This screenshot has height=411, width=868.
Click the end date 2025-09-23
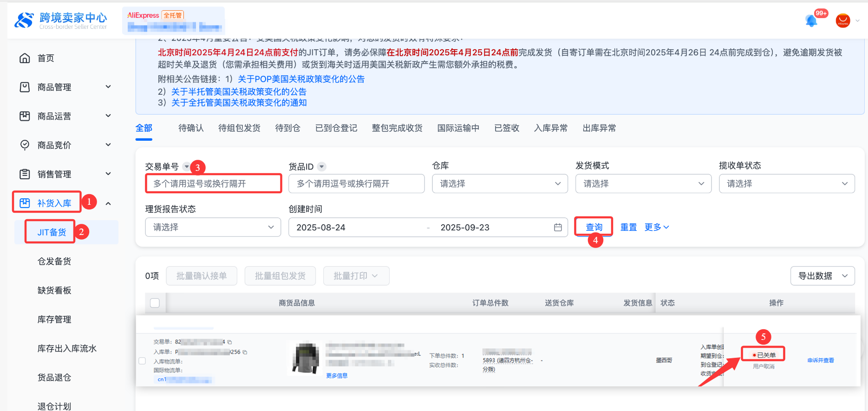[x=465, y=228]
